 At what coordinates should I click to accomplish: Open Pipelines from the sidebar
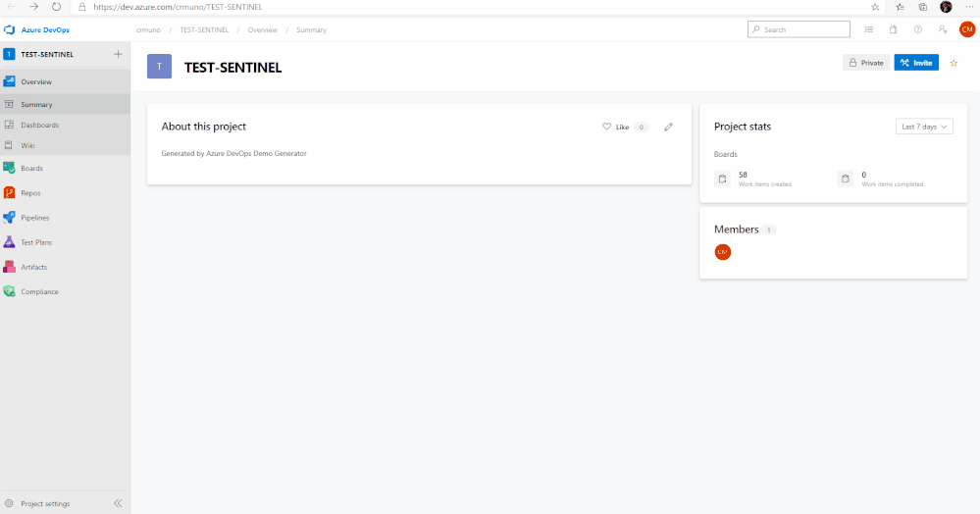point(65,218)
